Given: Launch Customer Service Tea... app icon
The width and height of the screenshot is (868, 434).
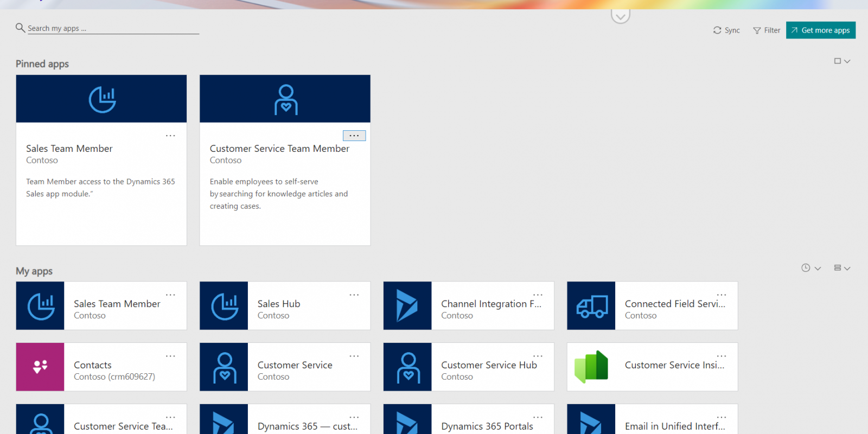Looking at the screenshot, I should [x=40, y=419].
